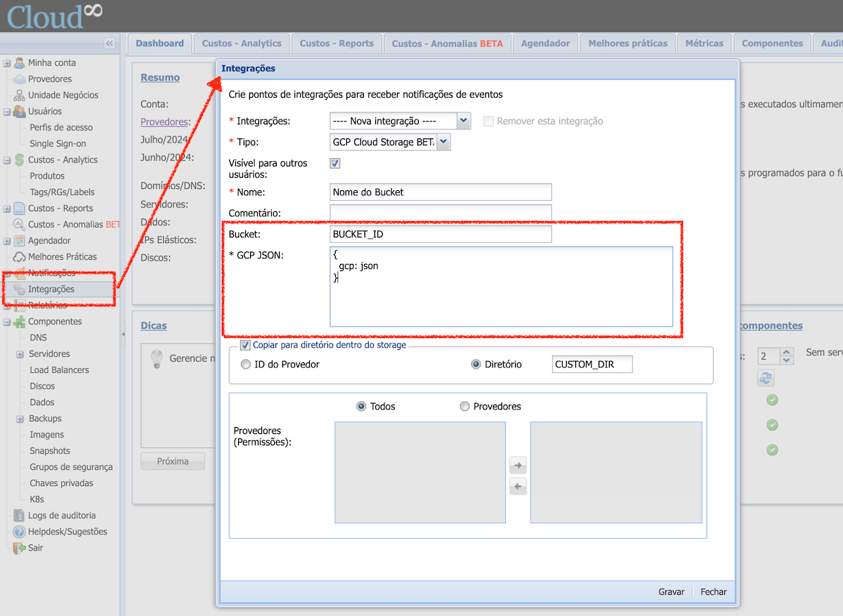This screenshot has width=843, height=616.
Task: Click the Fechar button
Action: (x=713, y=591)
